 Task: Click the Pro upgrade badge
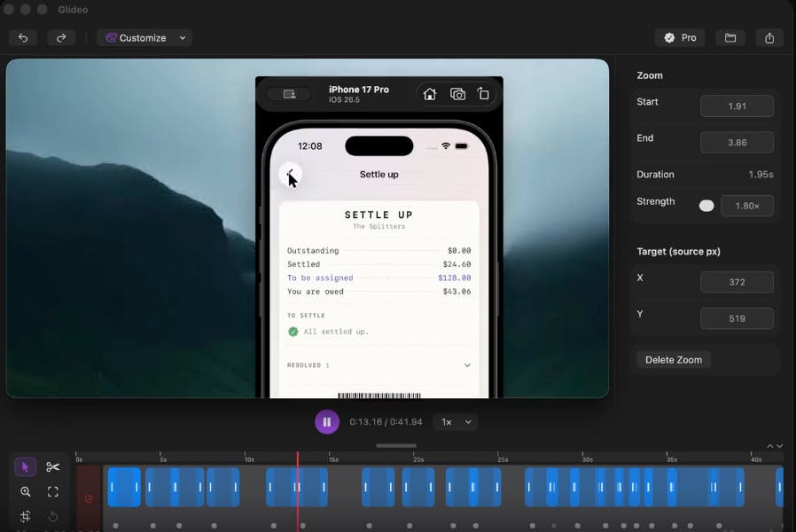[x=680, y=37]
